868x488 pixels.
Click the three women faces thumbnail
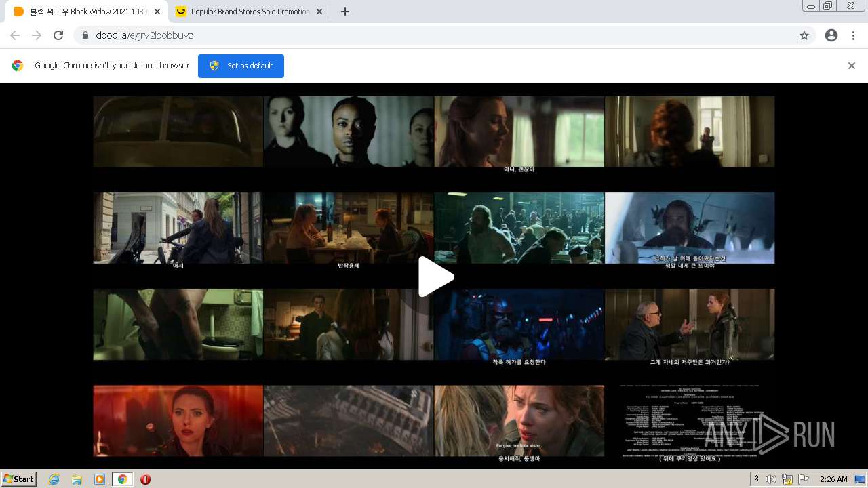coord(349,131)
